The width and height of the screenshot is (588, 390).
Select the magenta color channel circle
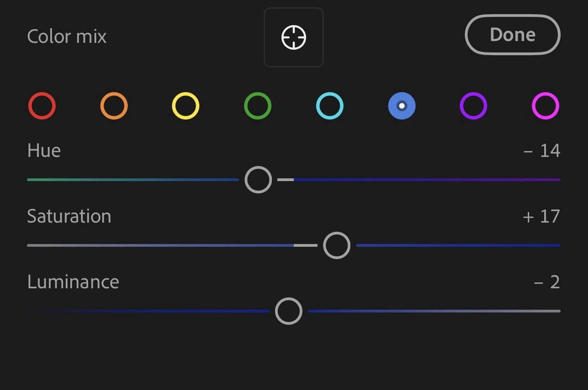click(x=546, y=106)
